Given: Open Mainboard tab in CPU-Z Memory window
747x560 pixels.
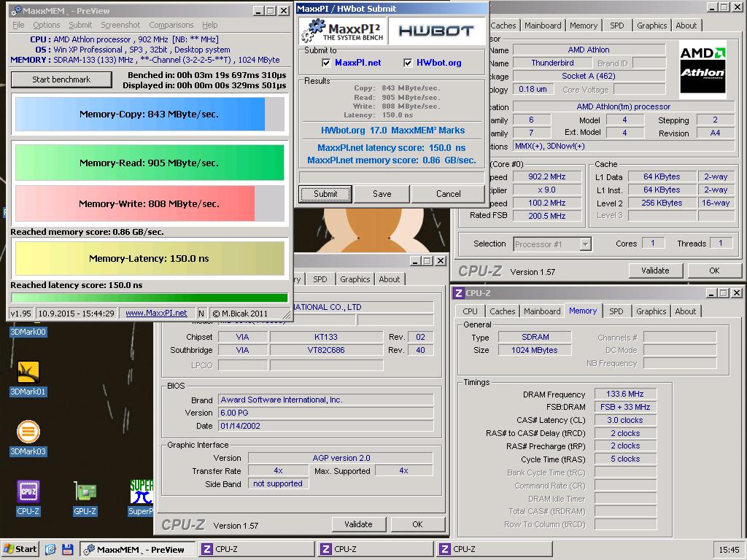Looking at the screenshot, I should coord(542,311).
